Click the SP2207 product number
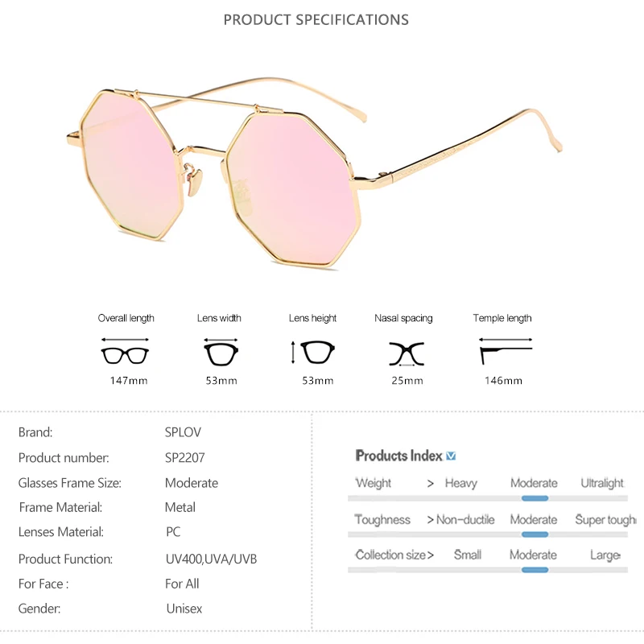 (x=184, y=458)
